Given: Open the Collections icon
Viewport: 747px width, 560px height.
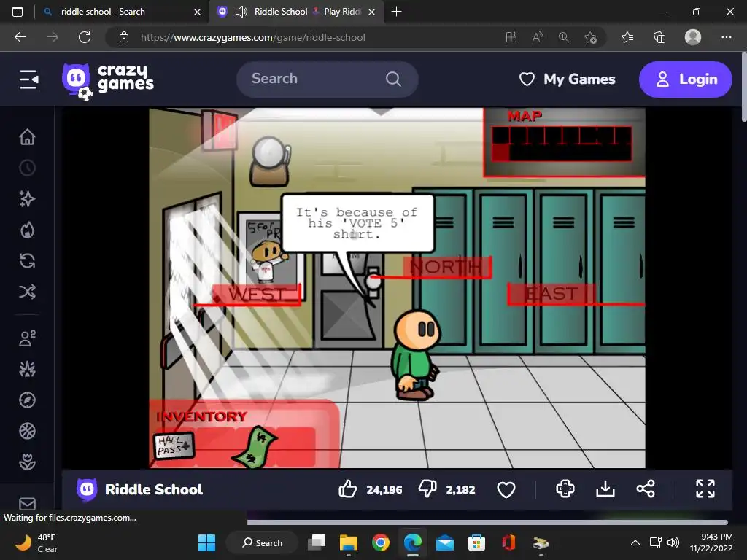Looking at the screenshot, I should click(x=659, y=37).
